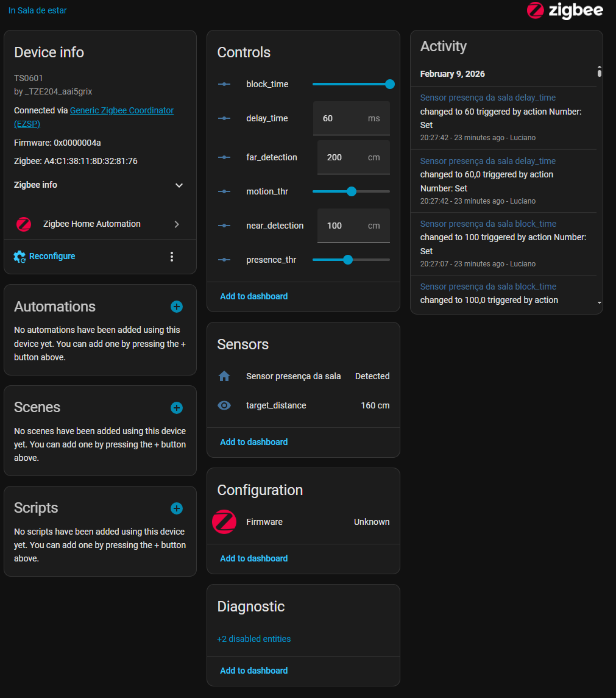
Task: Click the plus icon in Scripts card
Action: pos(177,508)
